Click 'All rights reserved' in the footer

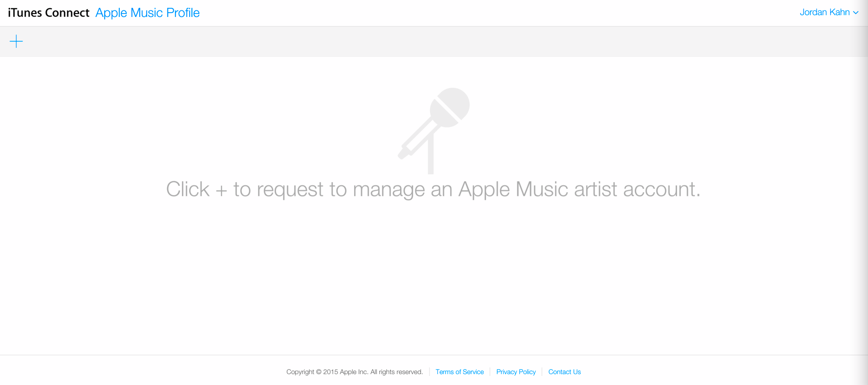point(396,372)
